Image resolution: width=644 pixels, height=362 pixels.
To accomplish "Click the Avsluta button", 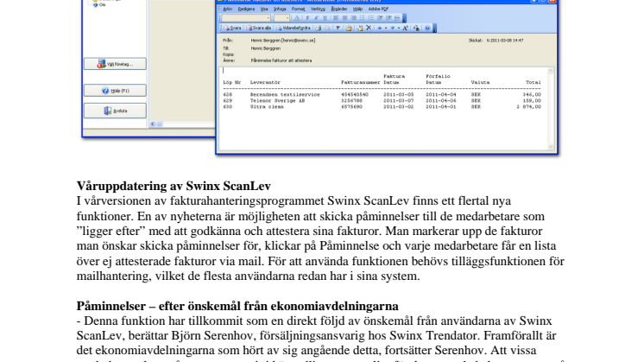I will click(115, 111).
